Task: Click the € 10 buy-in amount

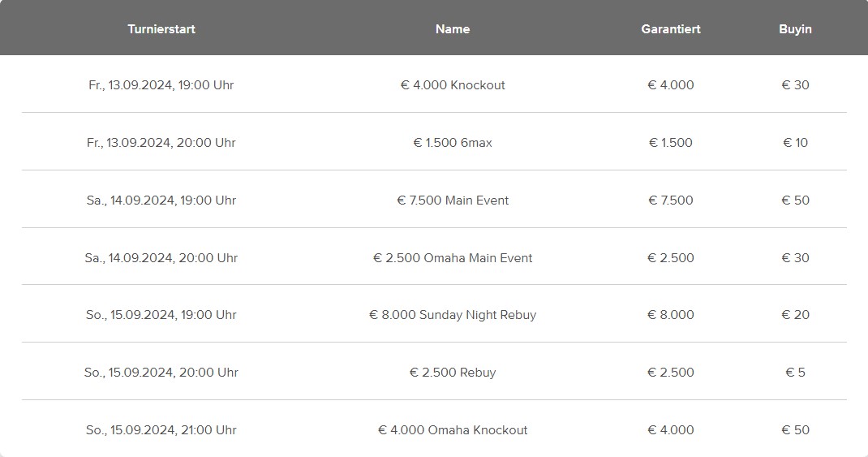Action: (x=795, y=143)
